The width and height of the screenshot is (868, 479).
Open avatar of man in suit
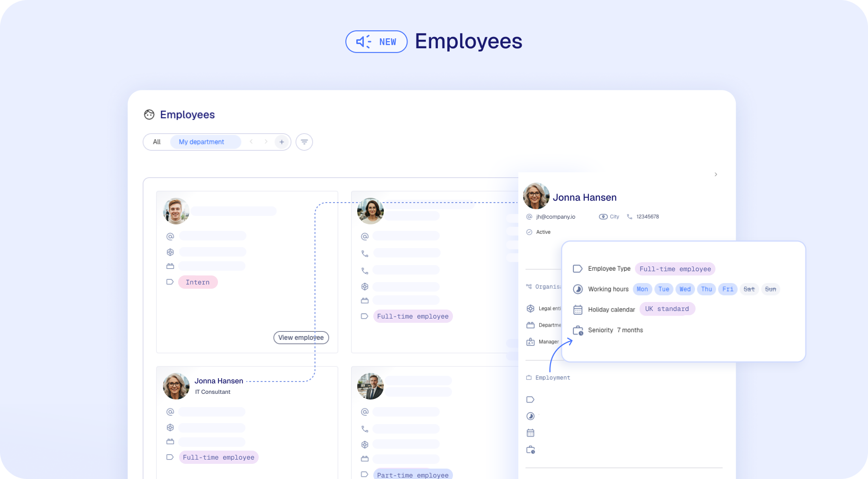371,386
